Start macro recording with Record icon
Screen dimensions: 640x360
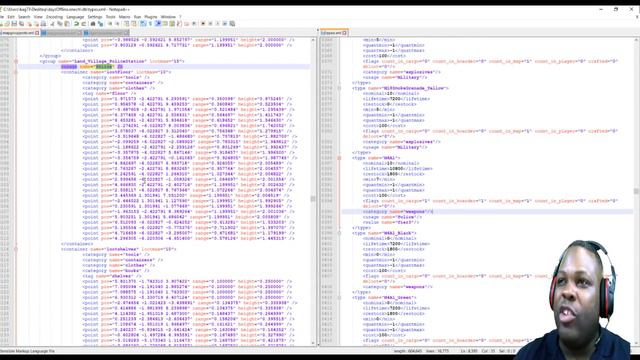pos(203,24)
